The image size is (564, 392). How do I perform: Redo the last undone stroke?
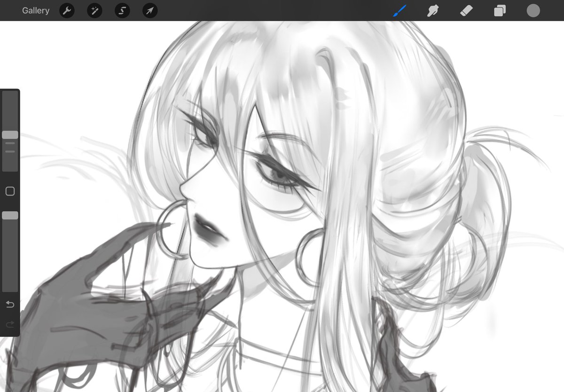10,324
